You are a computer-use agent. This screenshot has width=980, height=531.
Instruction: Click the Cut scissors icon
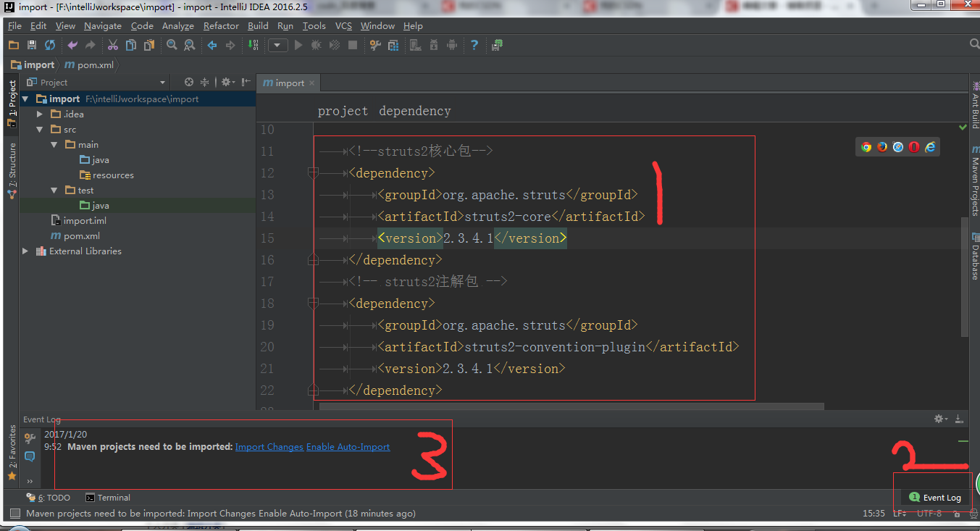pyautogui.click(x=113, y=45)
